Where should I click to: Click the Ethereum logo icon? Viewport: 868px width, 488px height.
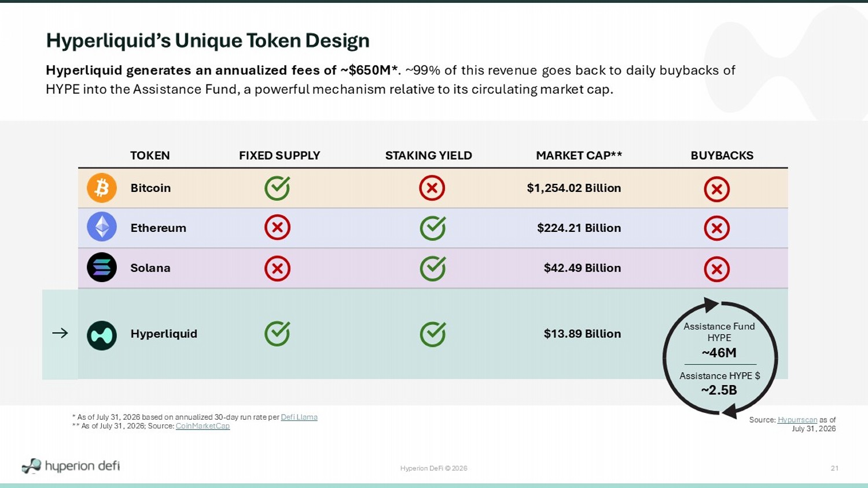(102, 227)
